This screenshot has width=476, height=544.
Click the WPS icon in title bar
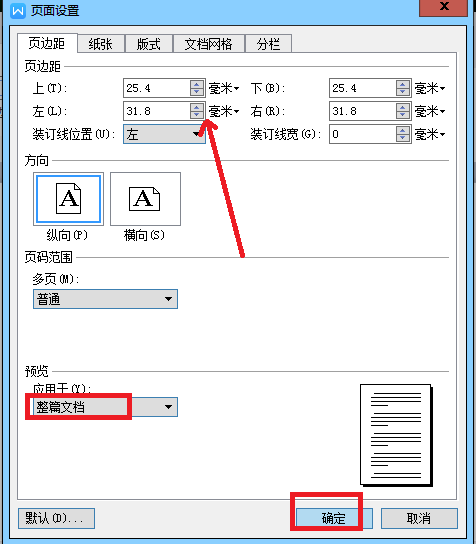click(x=18, y=11)
